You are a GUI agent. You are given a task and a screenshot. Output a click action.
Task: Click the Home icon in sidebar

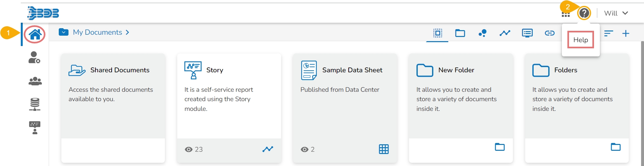pos(35,34)
